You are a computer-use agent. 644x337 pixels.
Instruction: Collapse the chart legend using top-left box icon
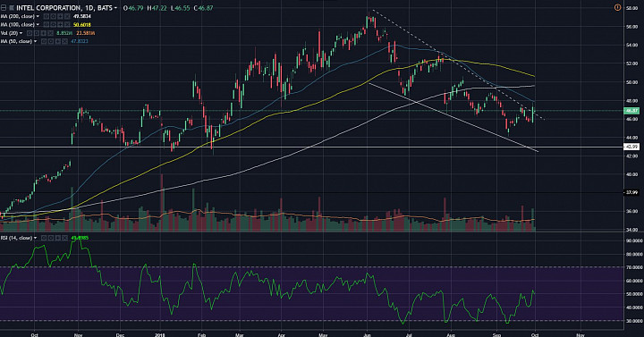click(4, 8)
